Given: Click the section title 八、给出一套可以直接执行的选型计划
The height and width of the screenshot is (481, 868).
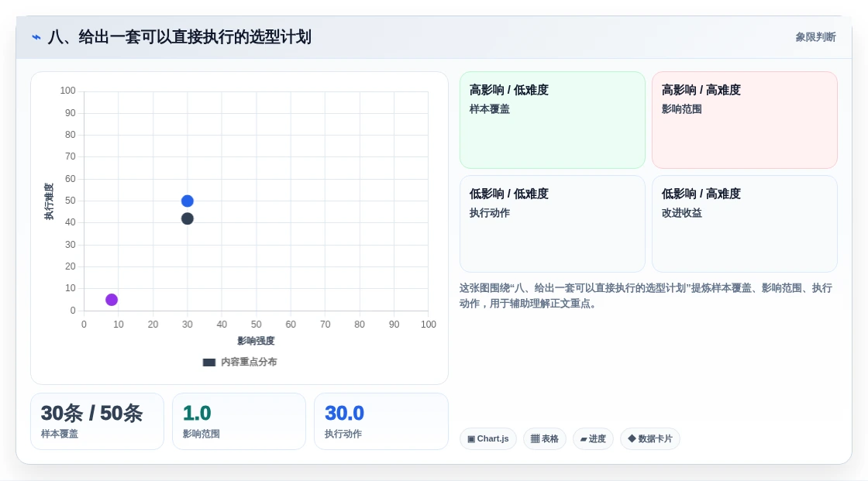Looking at the screenshot, I should pos(179,37).
